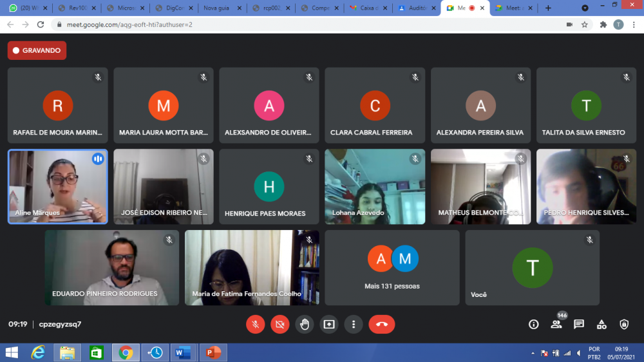The height and width of the screenshot is (362, 644).
Task: Click the 'Mais 131 pessoas' tile
Action: [392, 267]
